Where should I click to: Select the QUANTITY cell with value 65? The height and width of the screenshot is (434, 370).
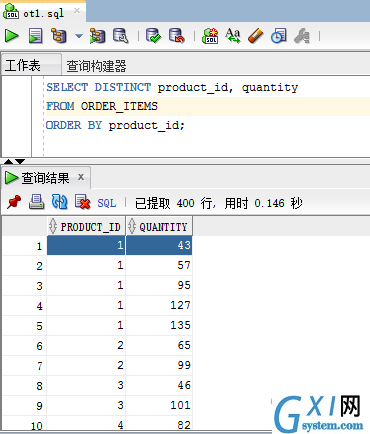click(x=159, y=346)
